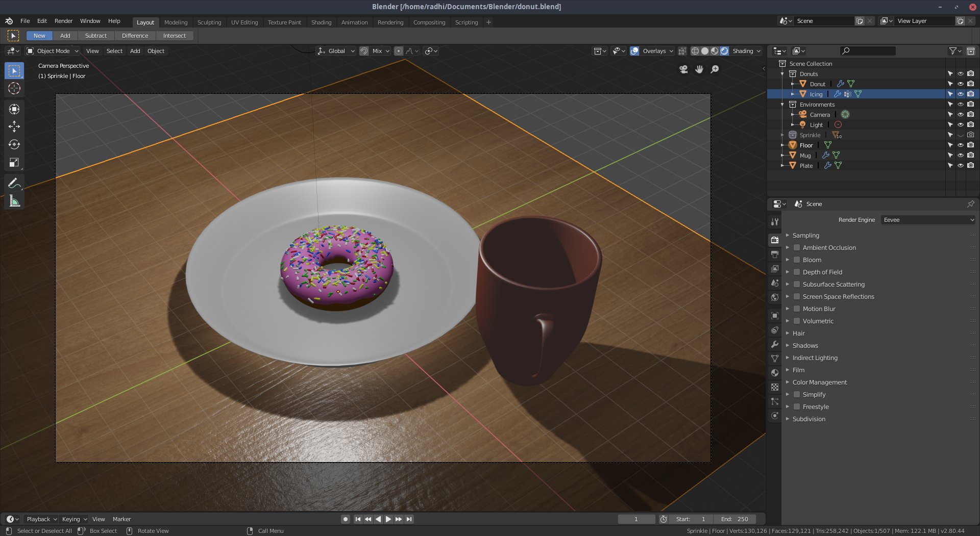Open the Global orientation dropdown
Screen dimensions: 980x536
pyautogui.click(x=336, y=51)
